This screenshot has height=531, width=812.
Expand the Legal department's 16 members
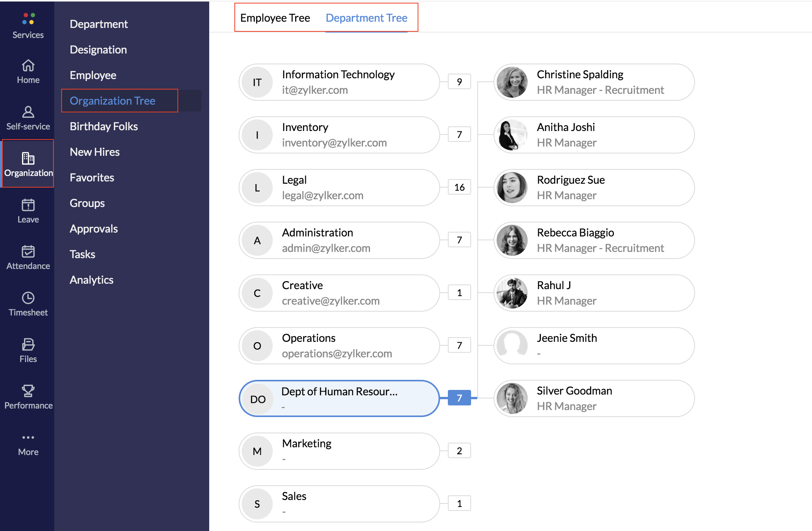point(459,187)
